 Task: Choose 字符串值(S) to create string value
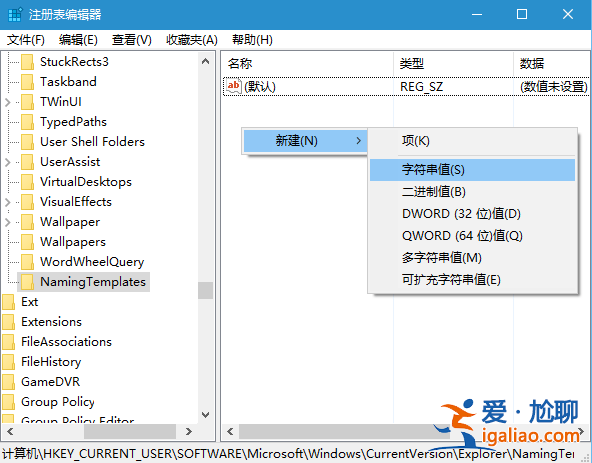click(472, 170)
